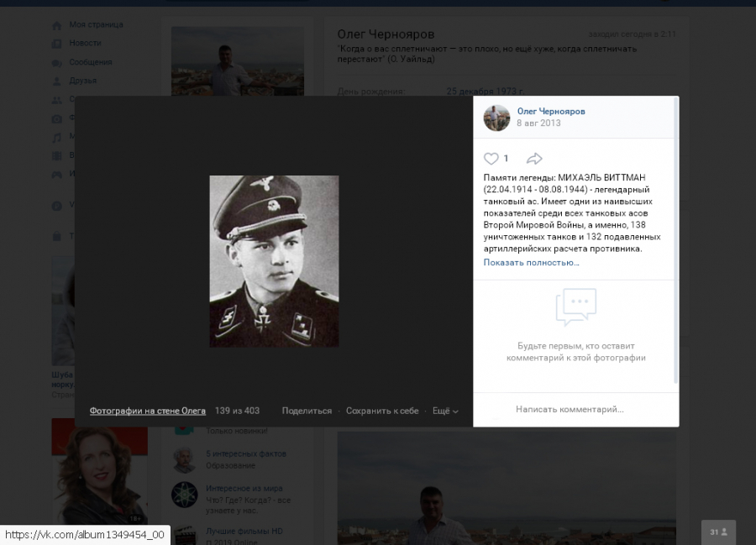Click the video film icon in sidebar

point(56,155)
